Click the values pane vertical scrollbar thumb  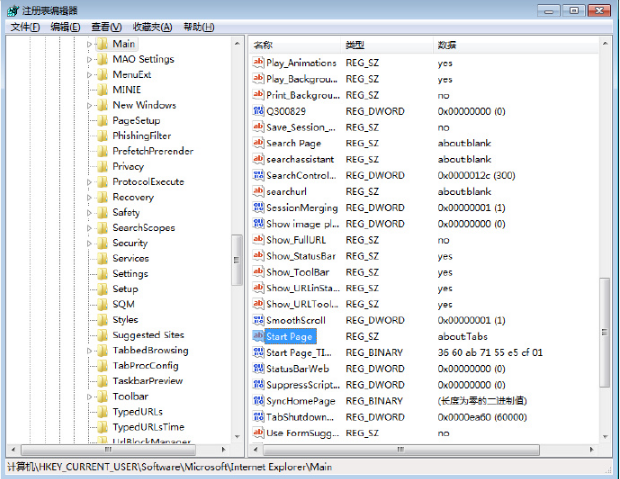[605, 332]
